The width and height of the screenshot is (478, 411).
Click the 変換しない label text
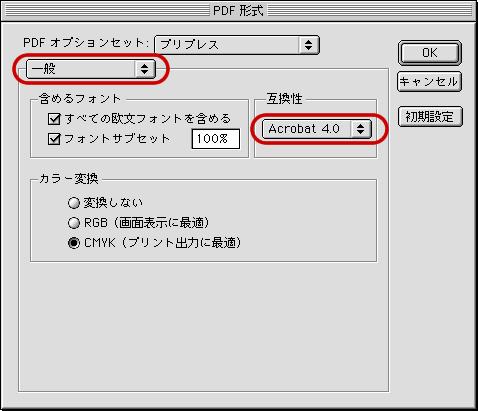pos(113,203)
